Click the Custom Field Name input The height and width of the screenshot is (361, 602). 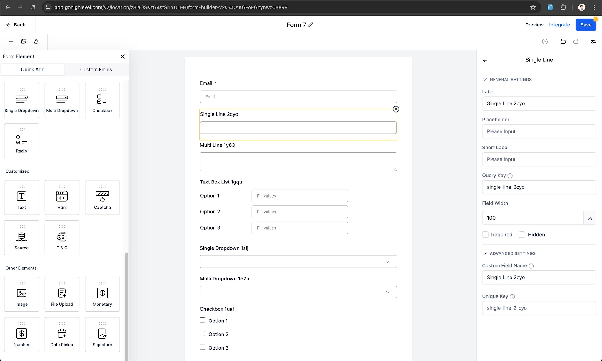[539, 277]
